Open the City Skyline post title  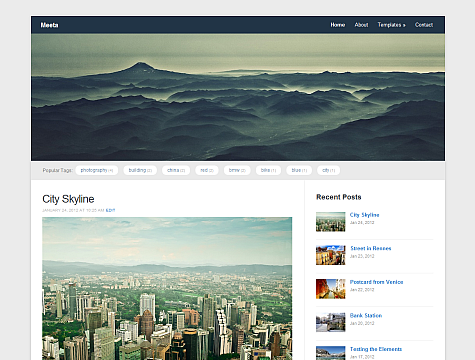68,199
